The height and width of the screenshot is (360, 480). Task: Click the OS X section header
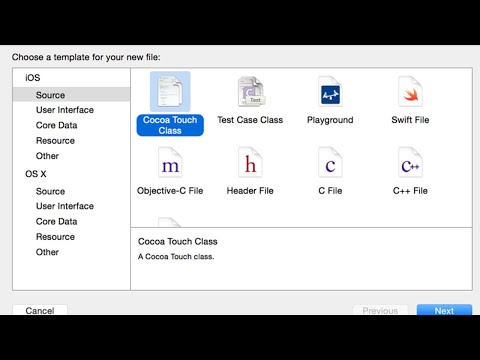[36, 174]
